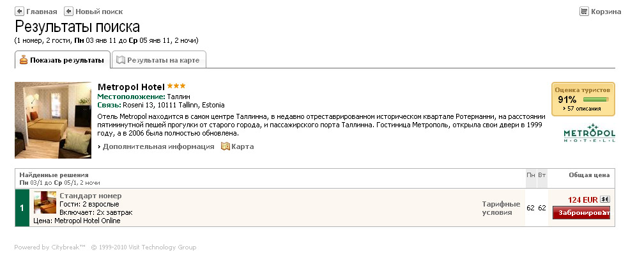Click the map icon next to Карта
The width and height of the screenshot is (644, 266).
point(225,146)
